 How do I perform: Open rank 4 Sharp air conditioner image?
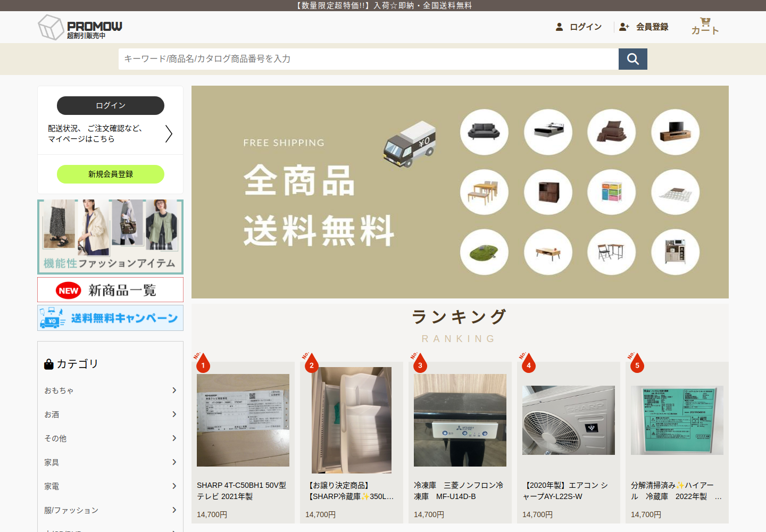[569, 420]
